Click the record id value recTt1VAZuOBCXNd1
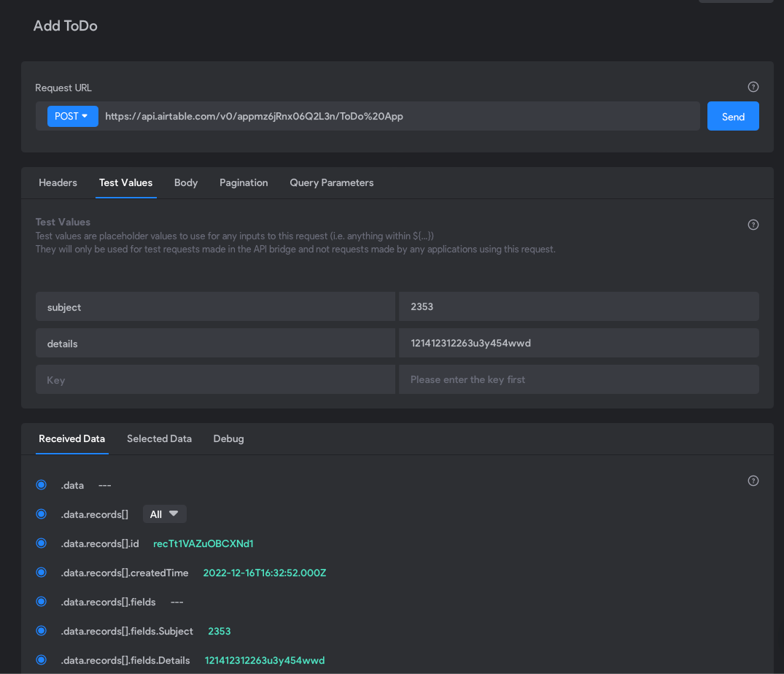Viewport: 784px width, 674px height. (203, 543)
